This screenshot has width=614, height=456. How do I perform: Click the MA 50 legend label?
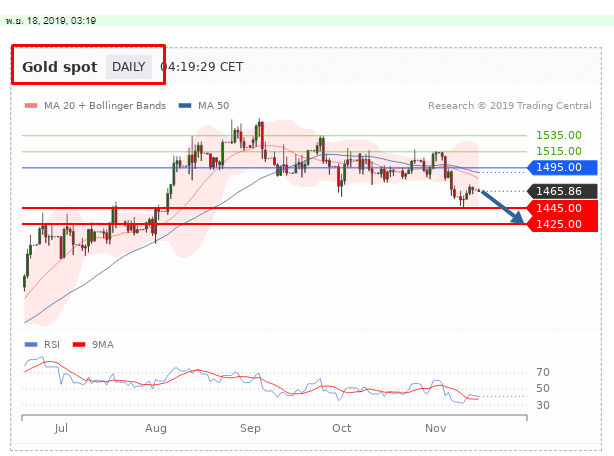(x=213, y=106)
